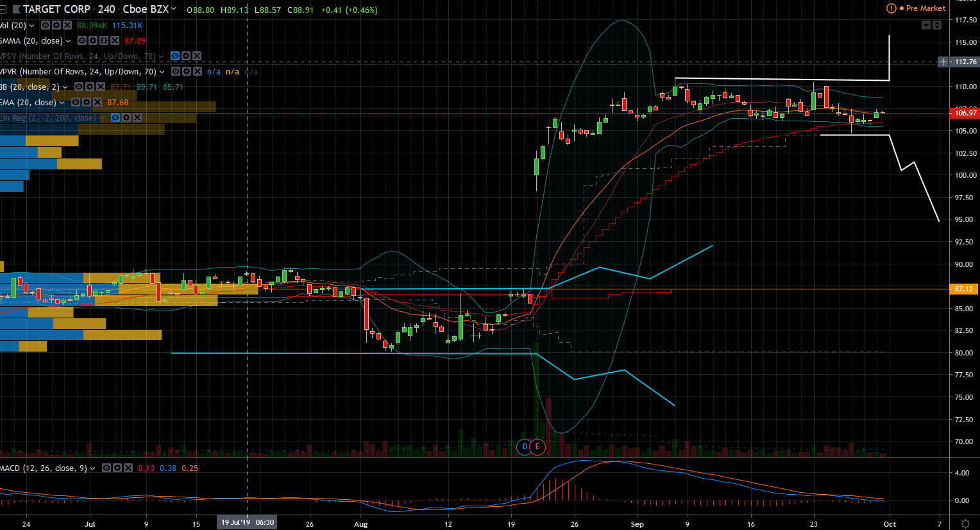Expand the VPVR indicator dropdown arrow
This screenshot has height=530, width=980.
coord(162,72)
